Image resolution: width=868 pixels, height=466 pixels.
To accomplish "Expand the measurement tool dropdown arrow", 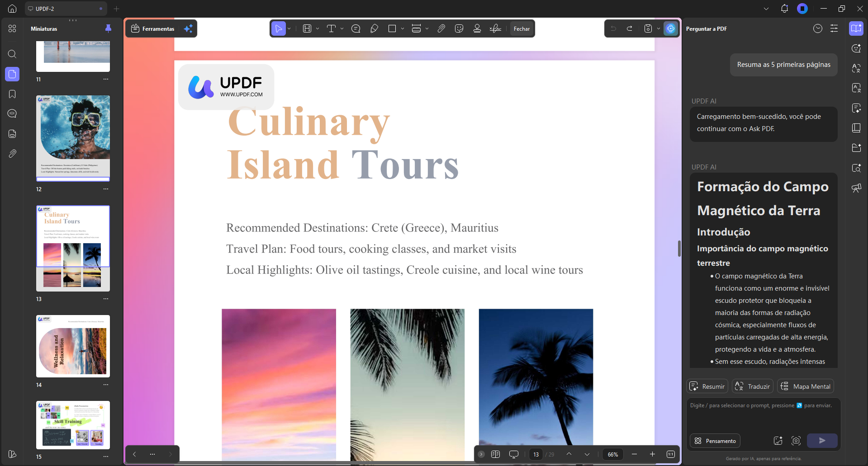I will 427,29.
